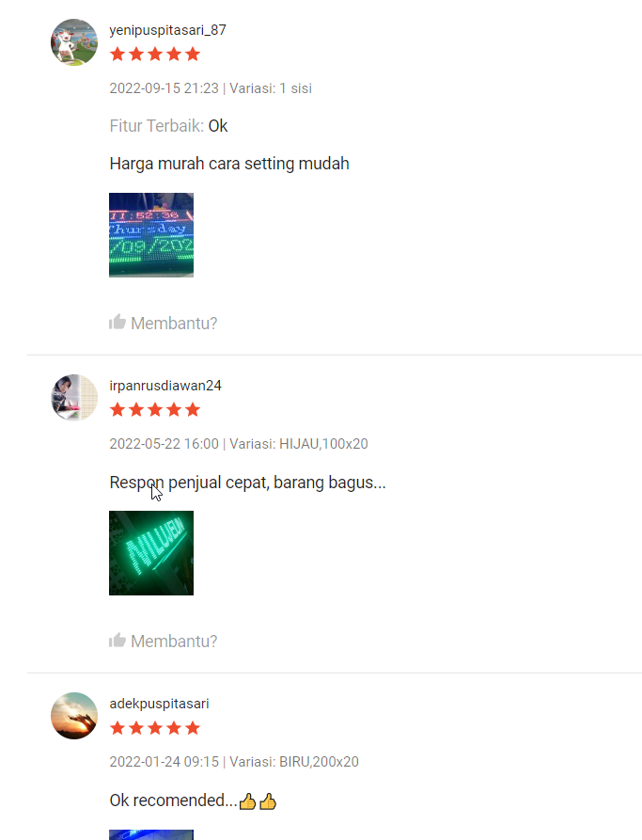The image size is (642, 840).
Task: Open the LED clock display review photo
Action: [151, 235]
